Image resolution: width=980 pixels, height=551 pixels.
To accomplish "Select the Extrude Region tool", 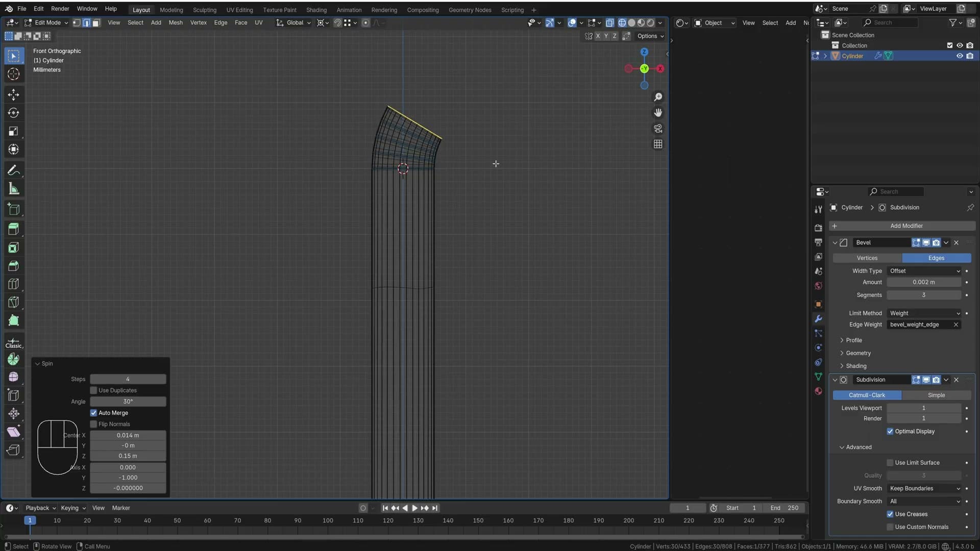I will click(14, 229).
